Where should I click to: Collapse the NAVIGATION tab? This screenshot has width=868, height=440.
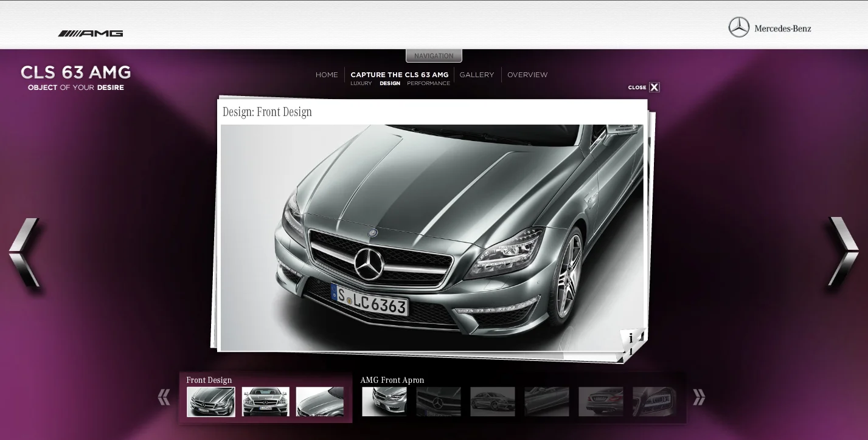[x=434, y=56]
